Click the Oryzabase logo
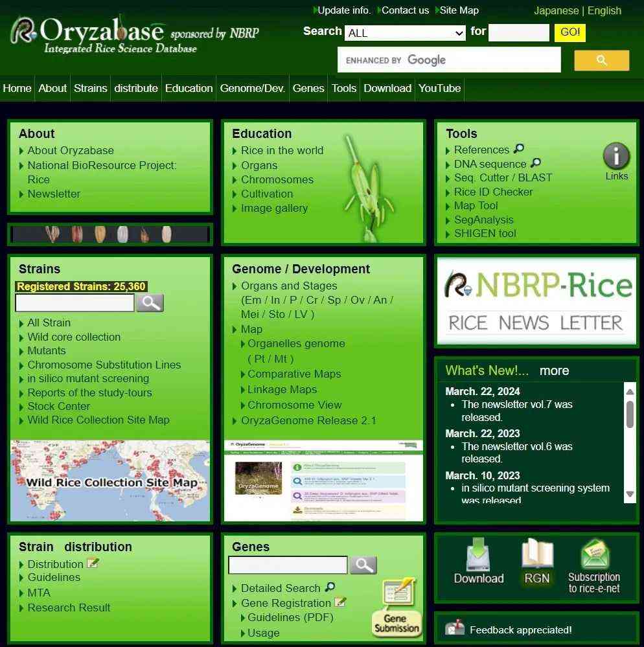Screen dimensions: 644x647 coord(134,35)
